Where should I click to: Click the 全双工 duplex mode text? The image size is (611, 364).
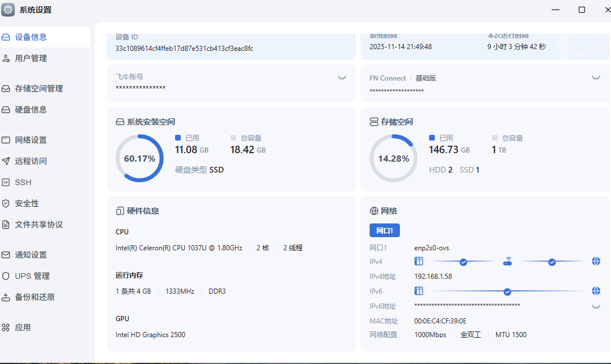point(471,335)
